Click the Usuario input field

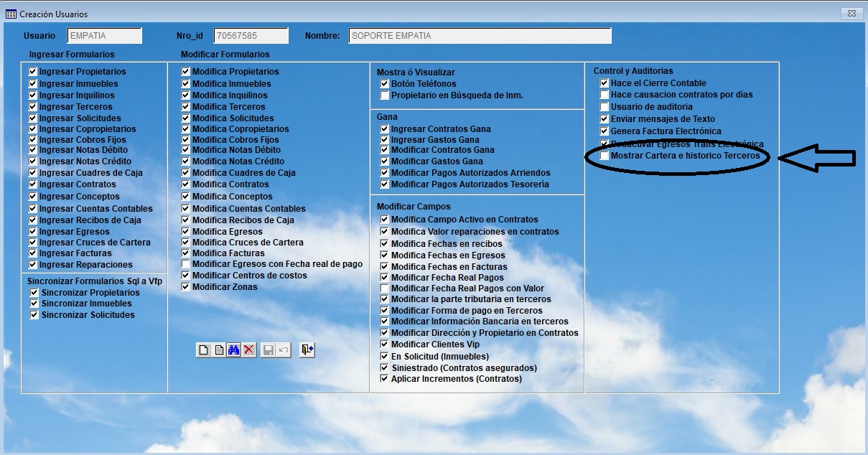pyautogui.click(x=105, y=36)
